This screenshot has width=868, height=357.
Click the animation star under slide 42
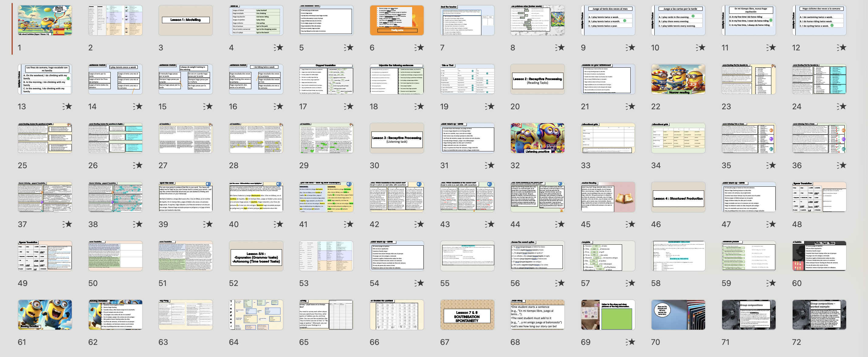click(x=419, y=224)
